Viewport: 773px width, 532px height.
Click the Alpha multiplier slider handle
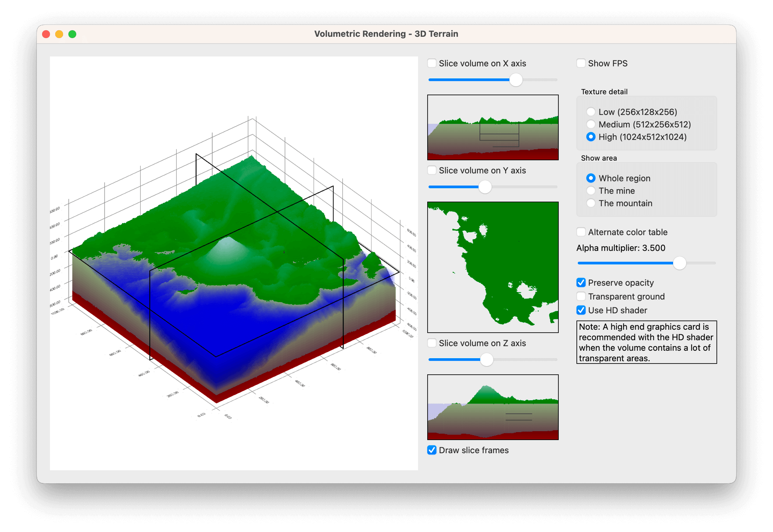click(679, 263)
